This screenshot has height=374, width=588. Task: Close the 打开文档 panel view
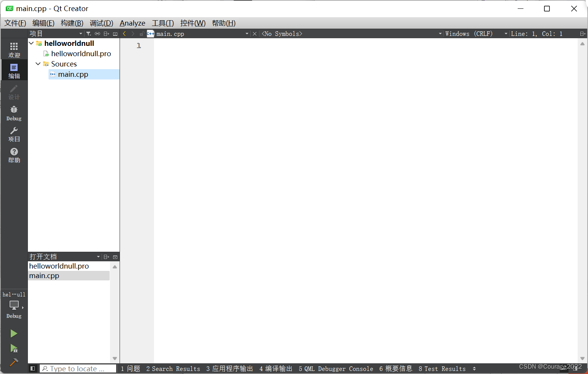coord(115,257)
